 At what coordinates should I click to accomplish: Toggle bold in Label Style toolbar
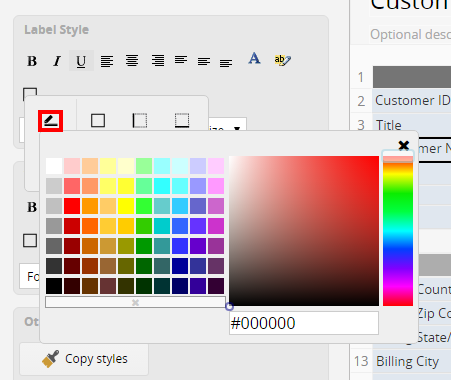[x=32, y=61]
